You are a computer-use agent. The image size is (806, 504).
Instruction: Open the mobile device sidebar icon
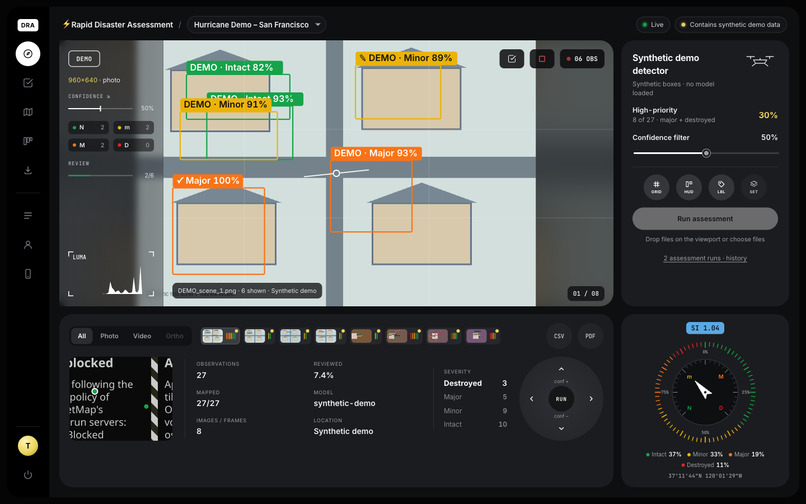coord(28,274)
